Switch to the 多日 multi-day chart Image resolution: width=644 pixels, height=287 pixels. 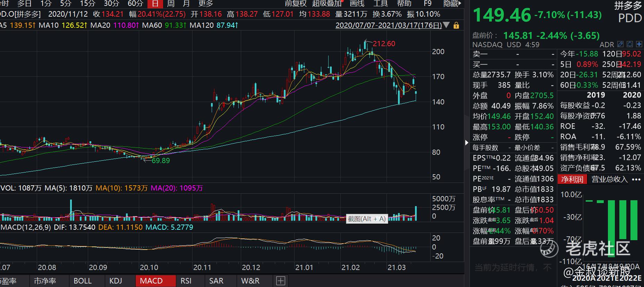click(24, 3)
